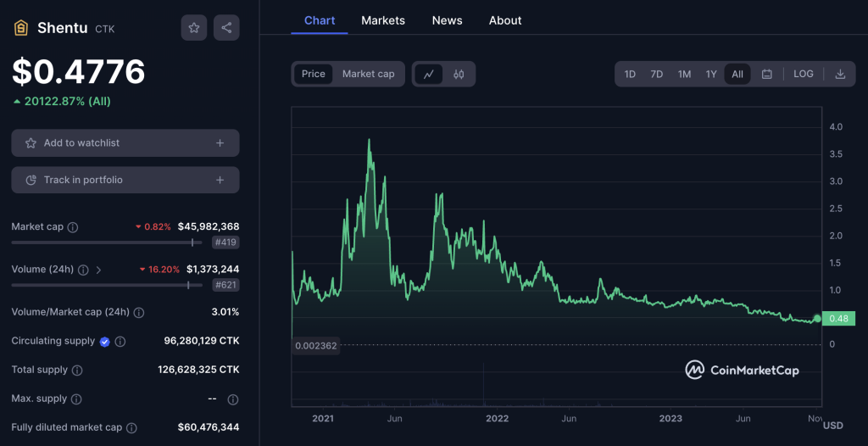Open info icon beside Max supply value

[x=233, y=399]
